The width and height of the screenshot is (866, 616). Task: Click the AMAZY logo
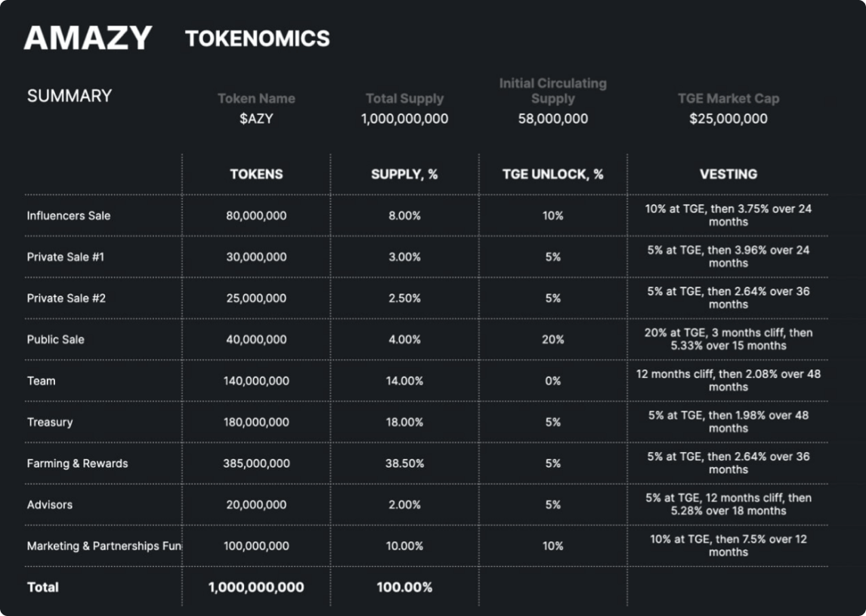(x=88, y=39)
